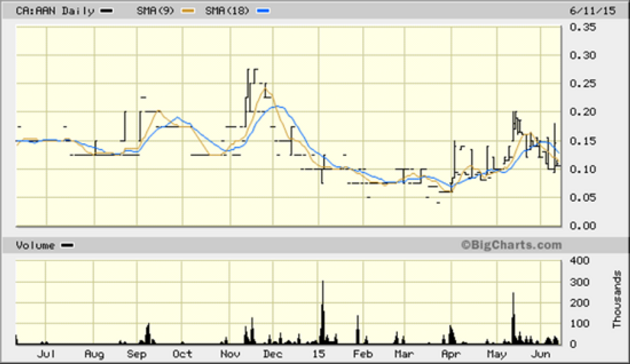Click the orange SMA(9) legend swatch
The height and width of the screenshot is (364, 630).
pos(188,11)
